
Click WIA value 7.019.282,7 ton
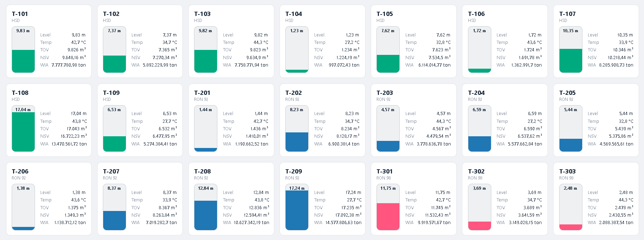click(162, 223)
